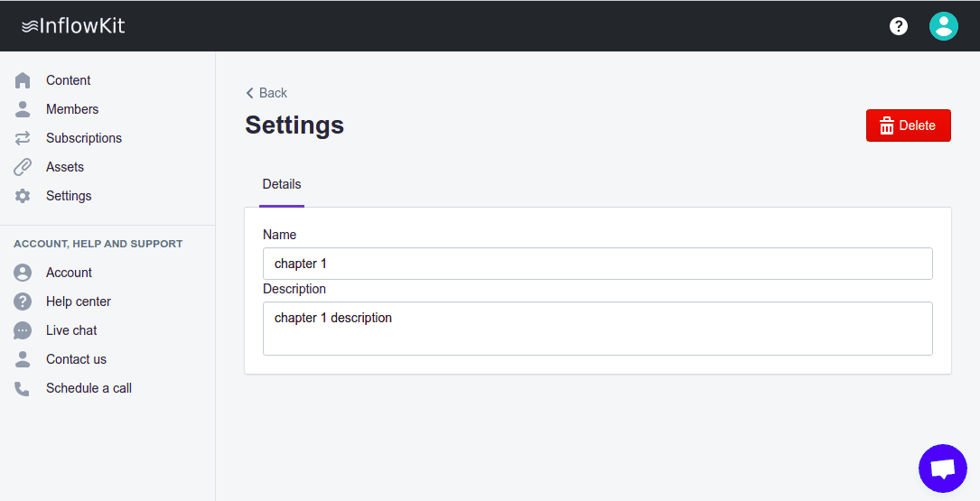Click the Schedule a call phone icon
Screen dimensions: 980x501
23,388
